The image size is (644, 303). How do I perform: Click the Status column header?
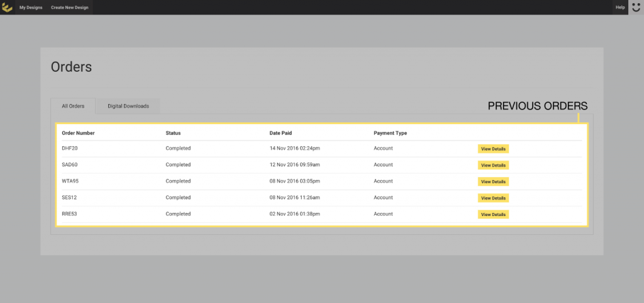173,133
